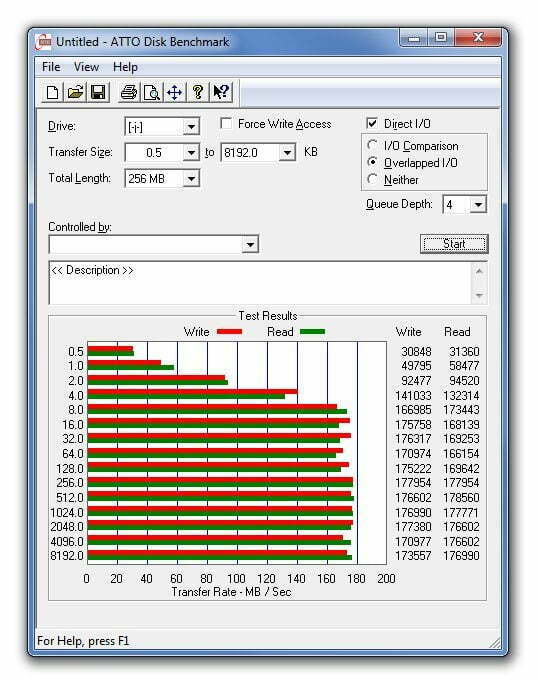Click the ATTO app icon in title bar

(43, 42)
